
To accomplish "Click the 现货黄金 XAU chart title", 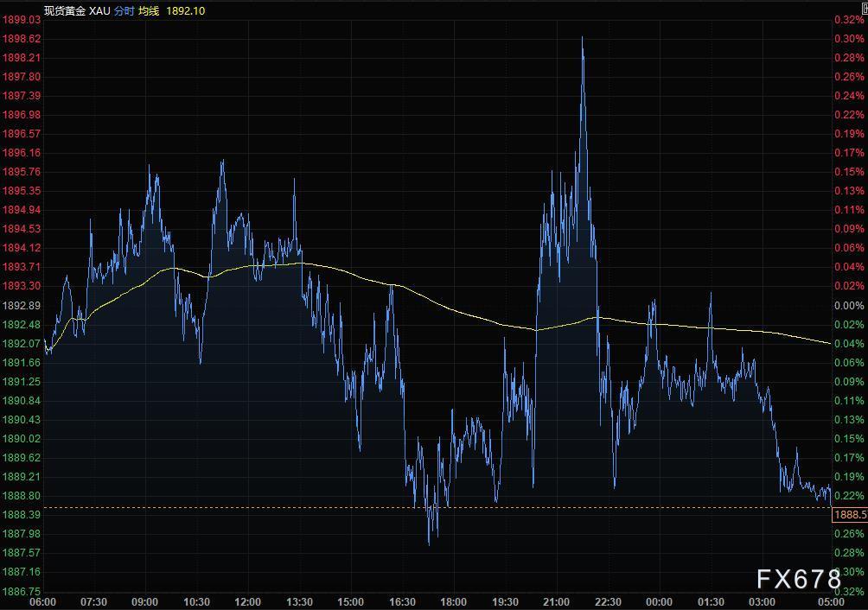I will pyautogui.click(x=77, y=10).
